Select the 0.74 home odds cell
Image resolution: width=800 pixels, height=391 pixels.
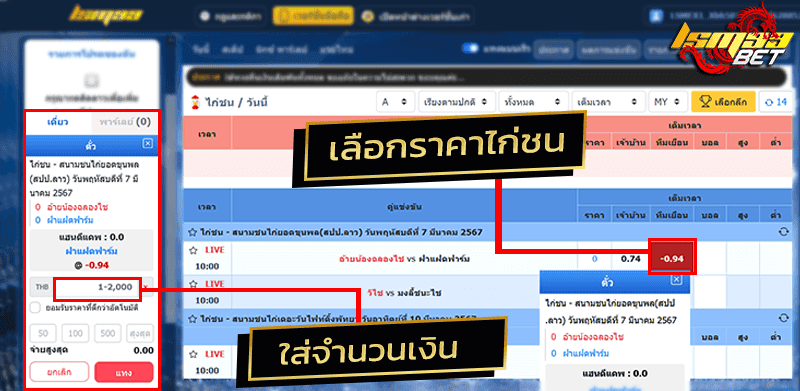pyautogui.click(x=631, y=258)
